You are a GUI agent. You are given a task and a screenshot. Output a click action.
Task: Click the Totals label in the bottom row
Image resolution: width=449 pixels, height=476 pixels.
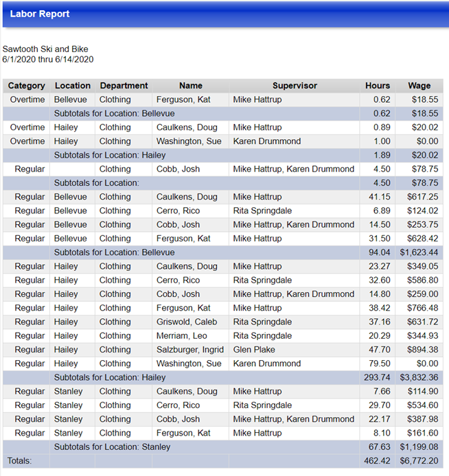[x=19, y=461]
